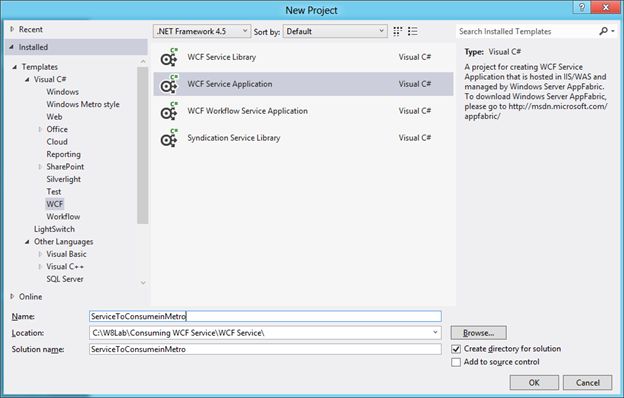Select SQL Server template category
The width and height of the screenshot is (624, 398).
point(65,279)
